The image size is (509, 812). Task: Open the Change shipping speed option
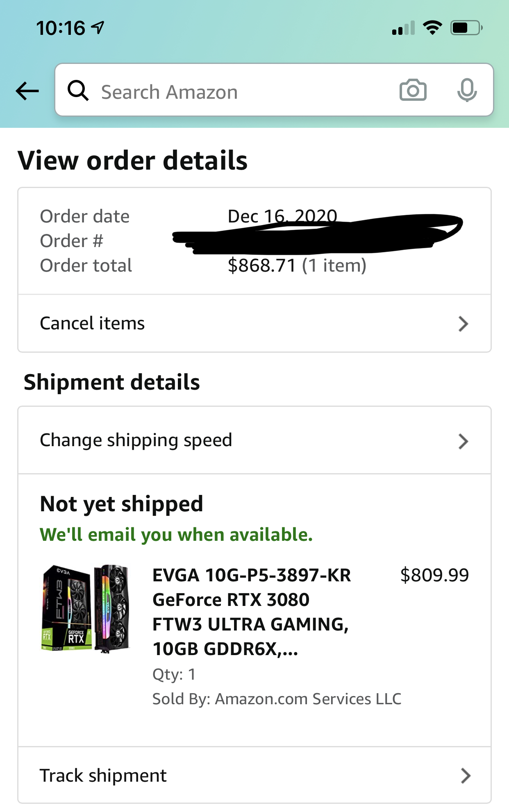[x=254, y=440]
